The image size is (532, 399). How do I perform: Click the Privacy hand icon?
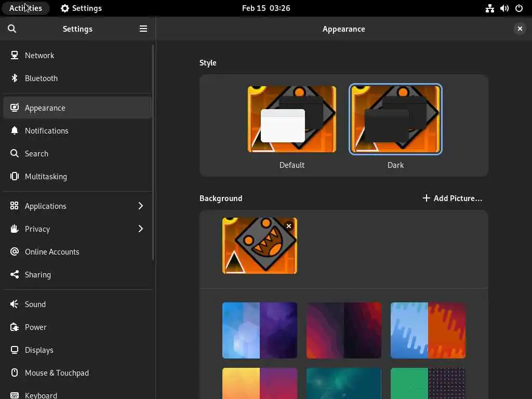point(14,229)
